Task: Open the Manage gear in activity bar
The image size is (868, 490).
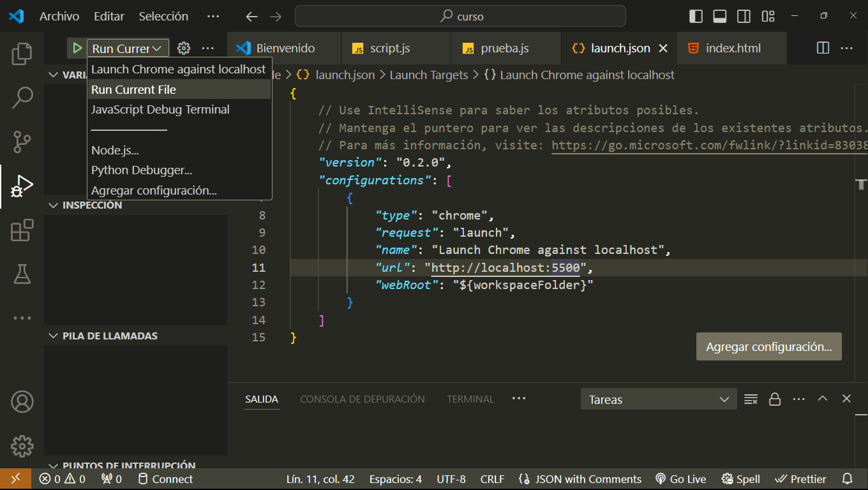Action: click(x=22, y=445)
